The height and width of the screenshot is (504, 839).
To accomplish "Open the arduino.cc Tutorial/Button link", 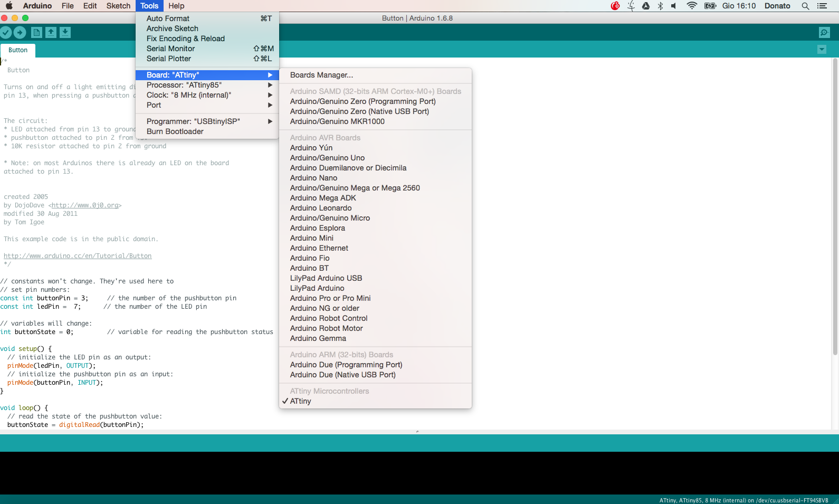I will (78, 256).
